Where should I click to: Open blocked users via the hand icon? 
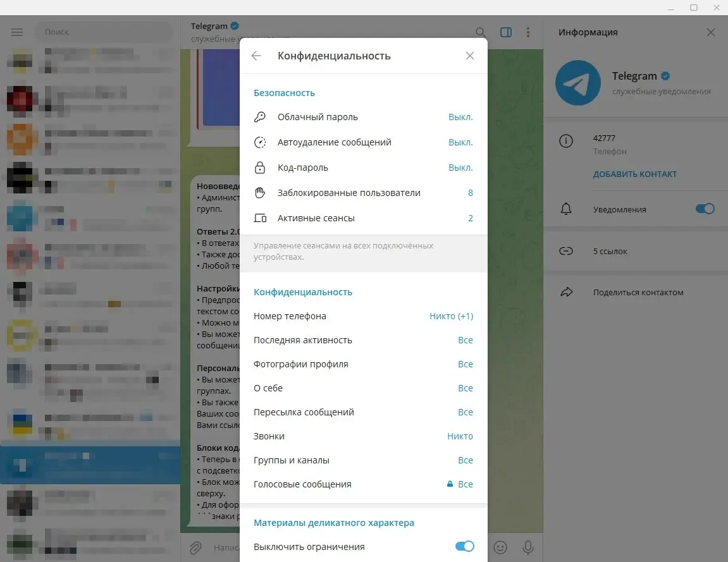[260, 192]
